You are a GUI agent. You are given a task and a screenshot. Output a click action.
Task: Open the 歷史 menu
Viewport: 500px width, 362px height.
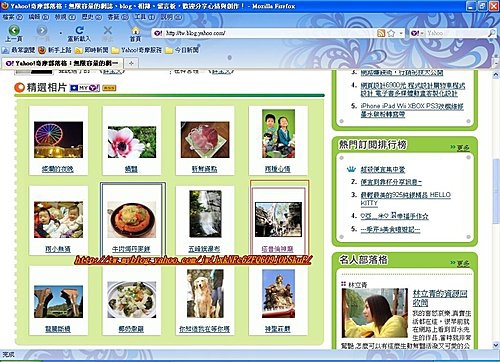click(x=92, y=17)
